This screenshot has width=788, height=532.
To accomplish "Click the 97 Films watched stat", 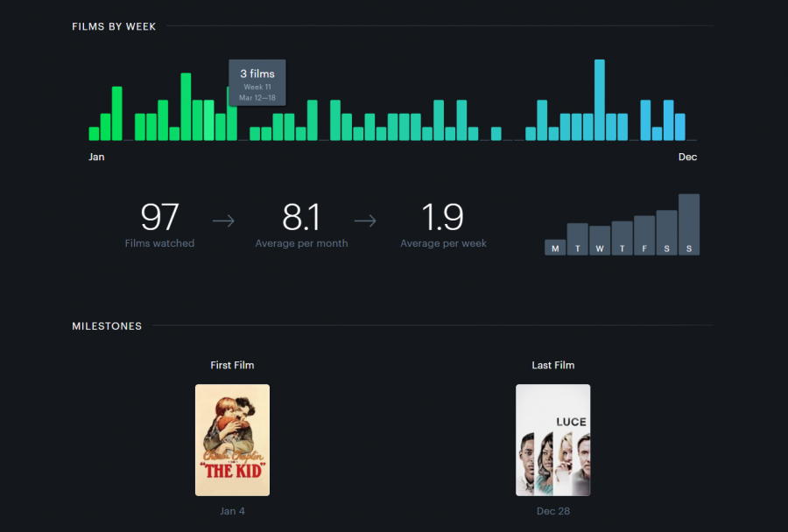I will pyautogui.click(x=159, y=219).
